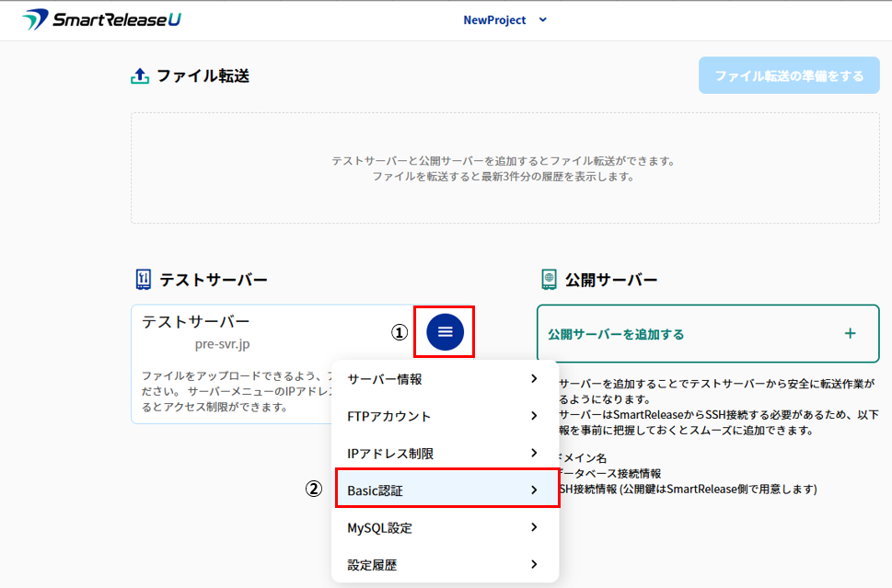The height and width of the screenshot is (588, 892).
Task: Click the chevron beside 設定履歴
Action: (534, 565)
